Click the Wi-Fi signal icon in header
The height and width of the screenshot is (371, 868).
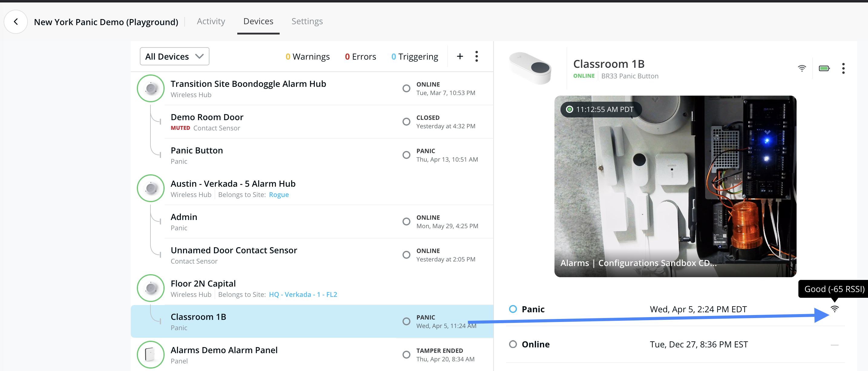coord(802,68)
